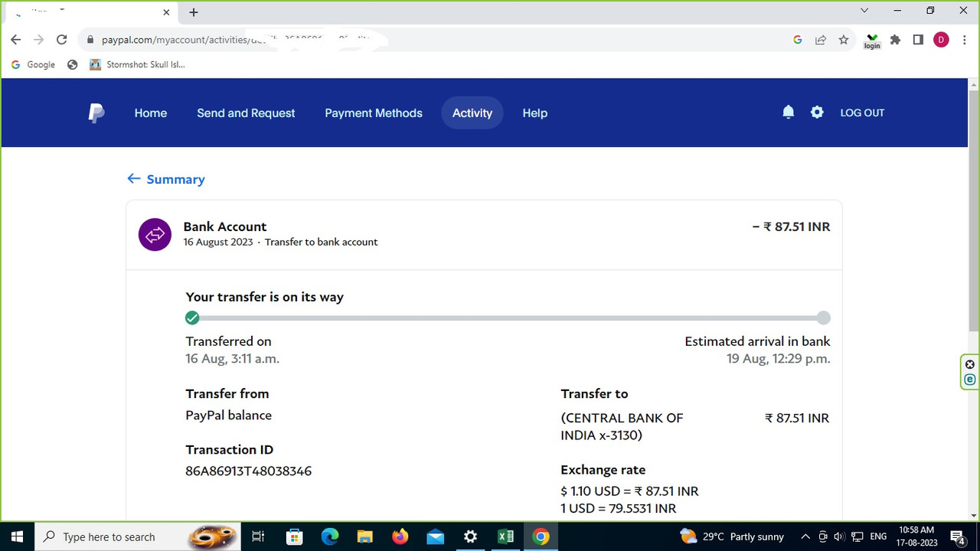This screenshot has width=980, height=551.
Task: Switch ENG input language
Action: (878, 536)
